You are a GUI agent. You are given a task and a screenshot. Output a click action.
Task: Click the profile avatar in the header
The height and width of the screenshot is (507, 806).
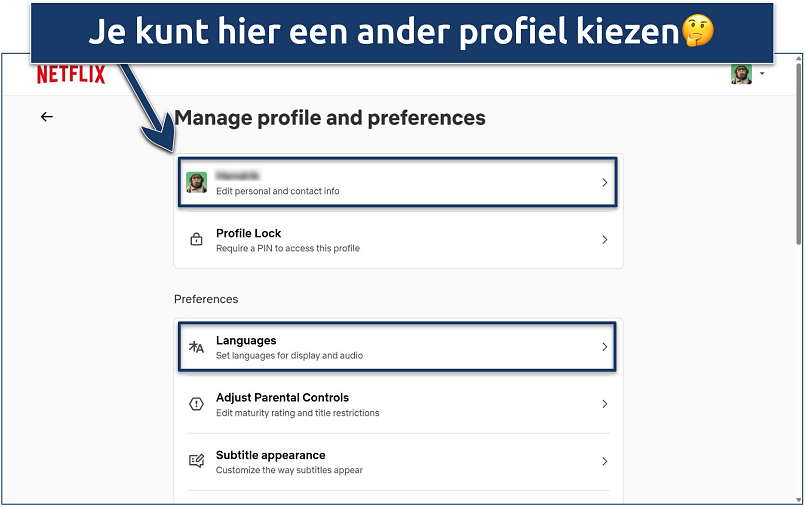(741, 75)
